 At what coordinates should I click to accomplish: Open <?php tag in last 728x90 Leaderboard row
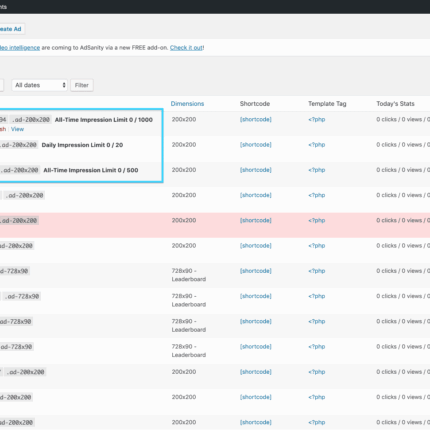(317, 347)
